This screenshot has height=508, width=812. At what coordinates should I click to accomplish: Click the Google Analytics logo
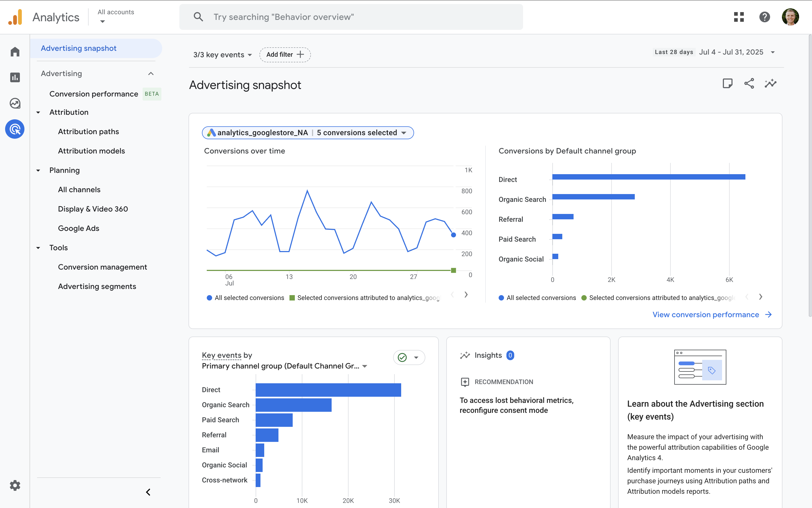pos(15,17)
